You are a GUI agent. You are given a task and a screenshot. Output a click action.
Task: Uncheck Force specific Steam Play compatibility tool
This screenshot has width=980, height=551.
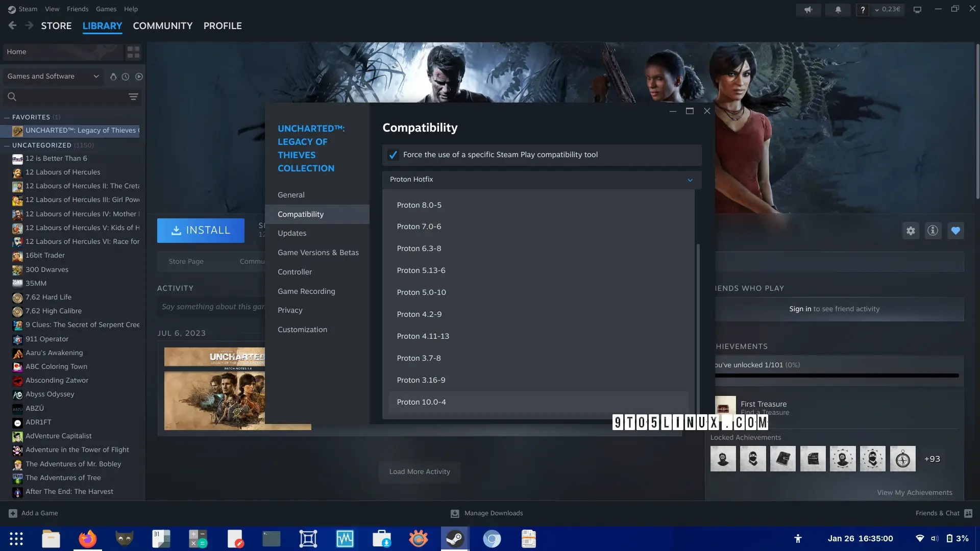[393, 155]
